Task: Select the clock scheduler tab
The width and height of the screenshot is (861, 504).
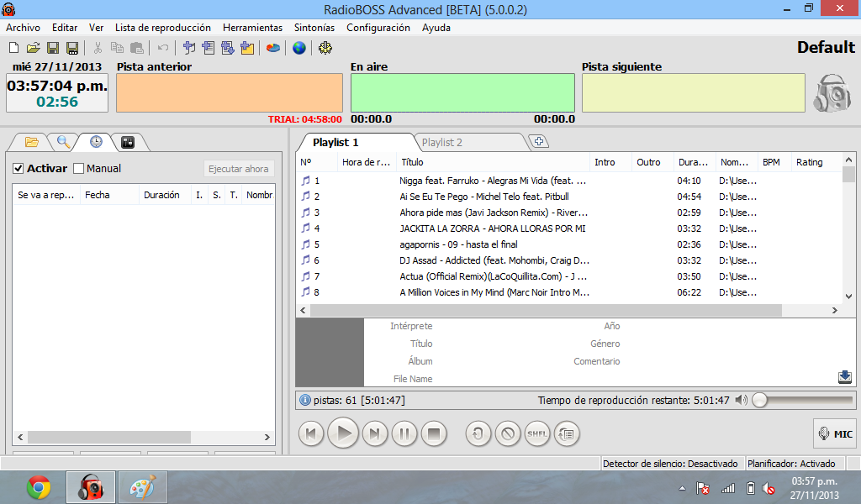Action: point(96,142)
